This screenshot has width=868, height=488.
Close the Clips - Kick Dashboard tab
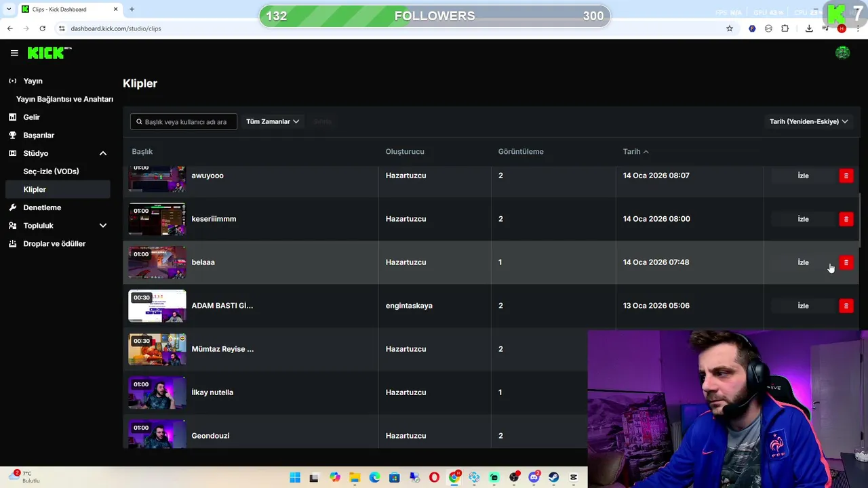pos(115,9)
